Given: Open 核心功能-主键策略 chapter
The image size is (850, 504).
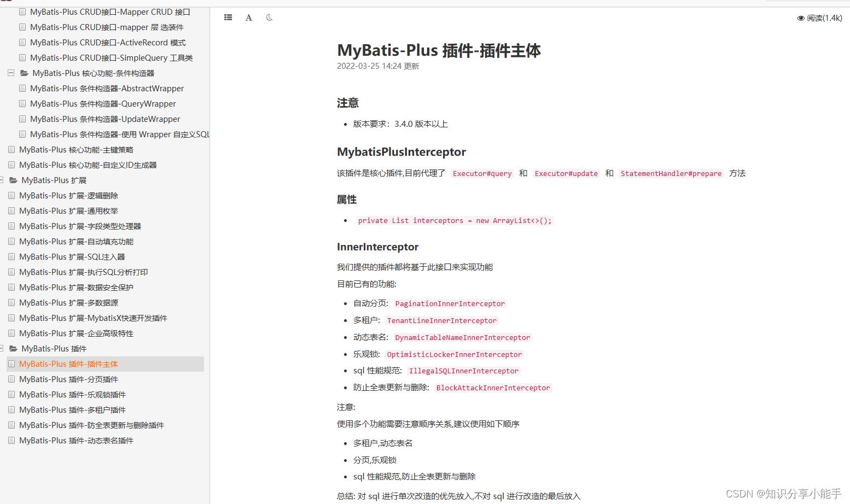Looking at the screenshot, I should pos(76,149).
